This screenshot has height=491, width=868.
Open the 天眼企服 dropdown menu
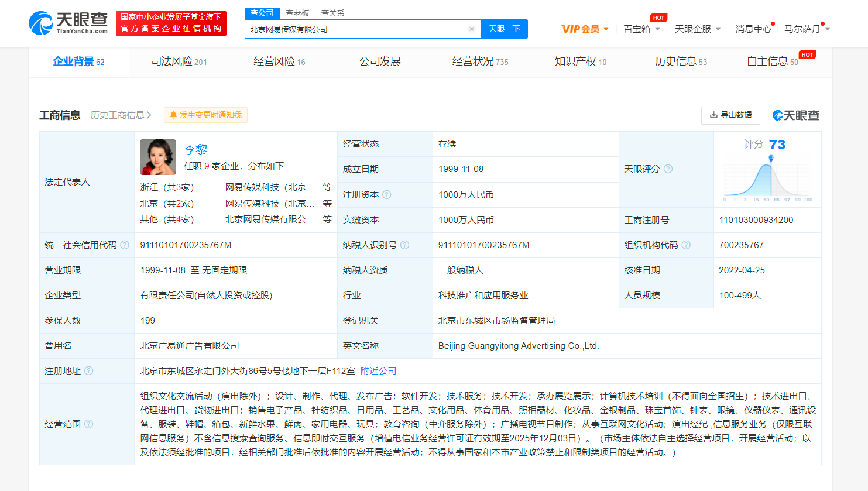[698, 29]
